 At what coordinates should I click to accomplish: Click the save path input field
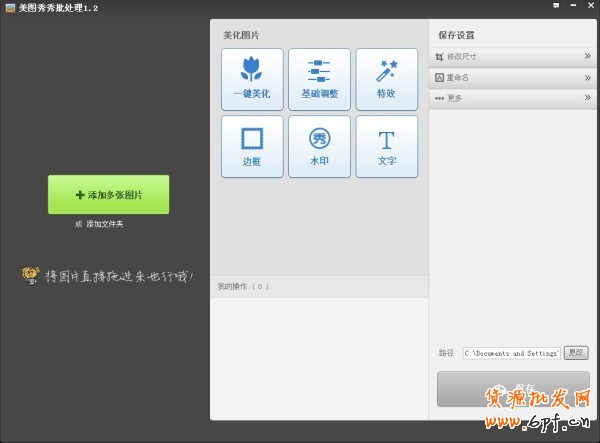tap(510, 353)
